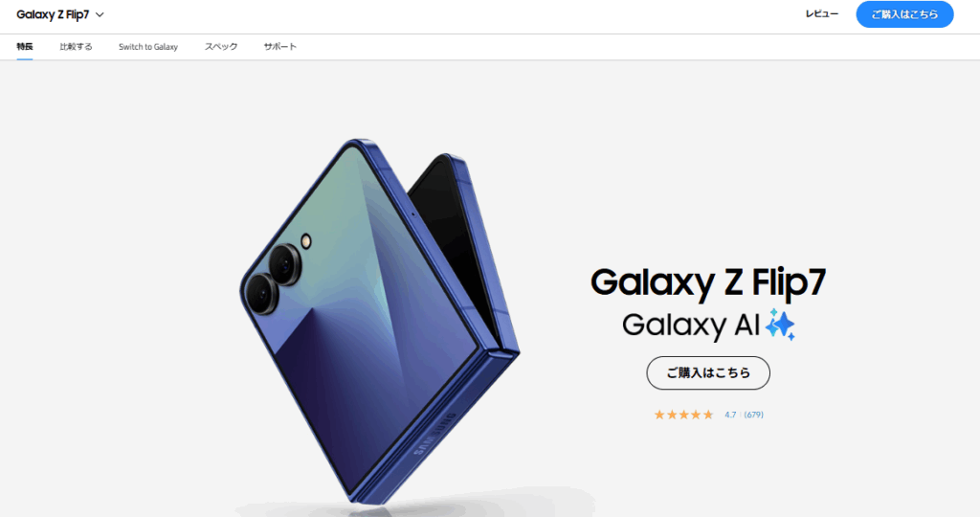Open the 4.7 rating score link
This screenshot has width=980, height=517.
click(730, 415)
